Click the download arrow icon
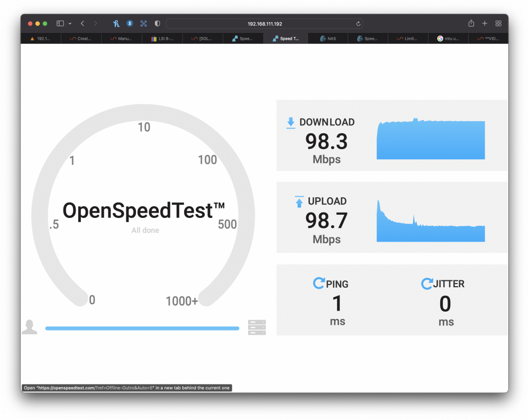Screen dimensions: 529x420 [x=290, y=123]
